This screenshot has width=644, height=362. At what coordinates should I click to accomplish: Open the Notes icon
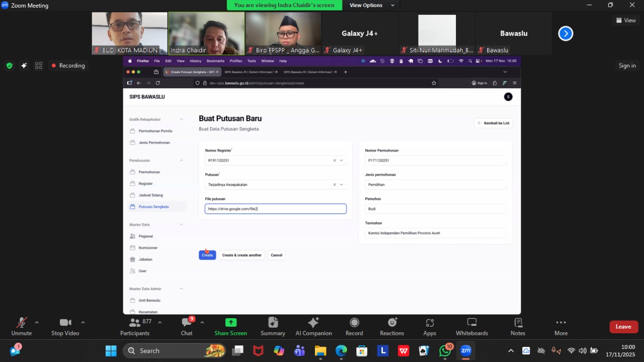pyautogui.click(x=518, y=323)
